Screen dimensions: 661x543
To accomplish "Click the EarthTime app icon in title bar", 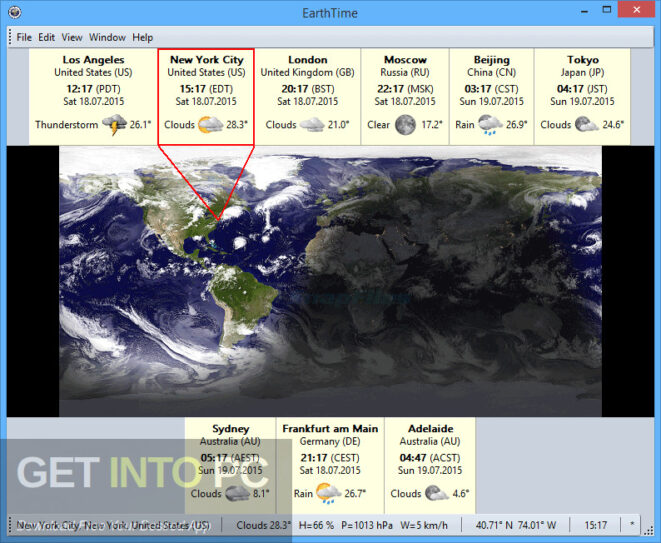I will coord(15,13).
